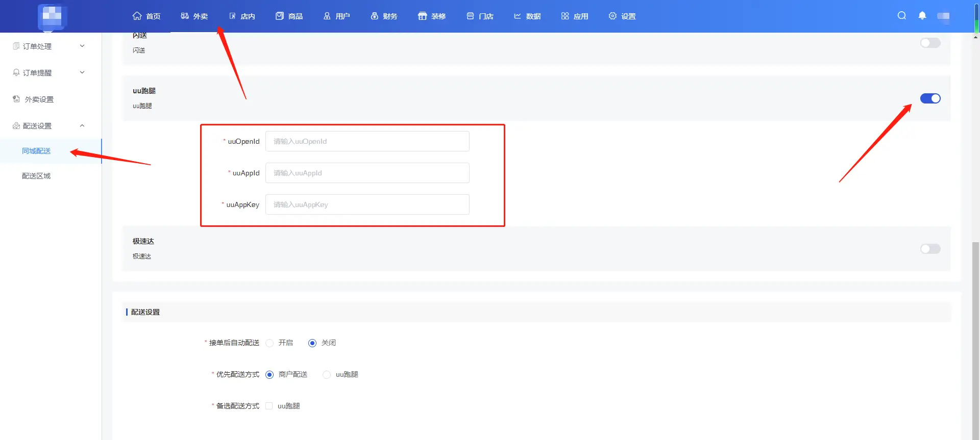The height and width of the screenshot is (440, 980).
Task: Expand the 订单处理 sidebar section
Action: 49,46
